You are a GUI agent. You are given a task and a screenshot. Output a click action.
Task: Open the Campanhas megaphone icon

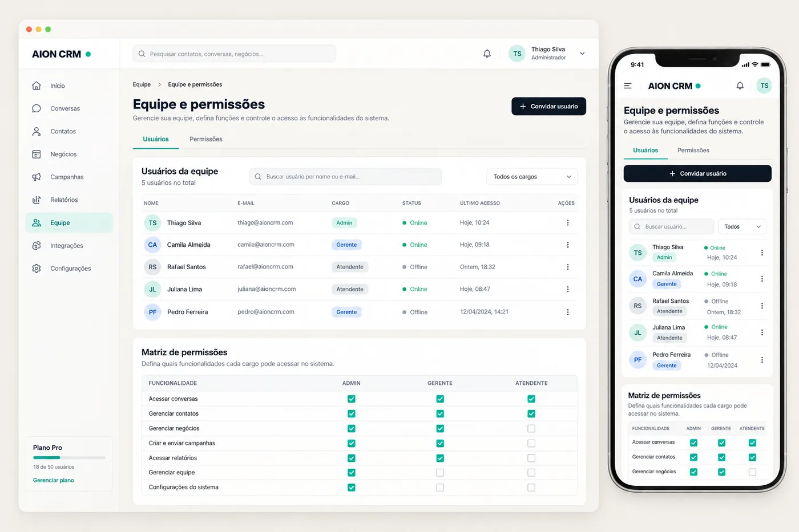pyautogui.click(x=37, y=177)
